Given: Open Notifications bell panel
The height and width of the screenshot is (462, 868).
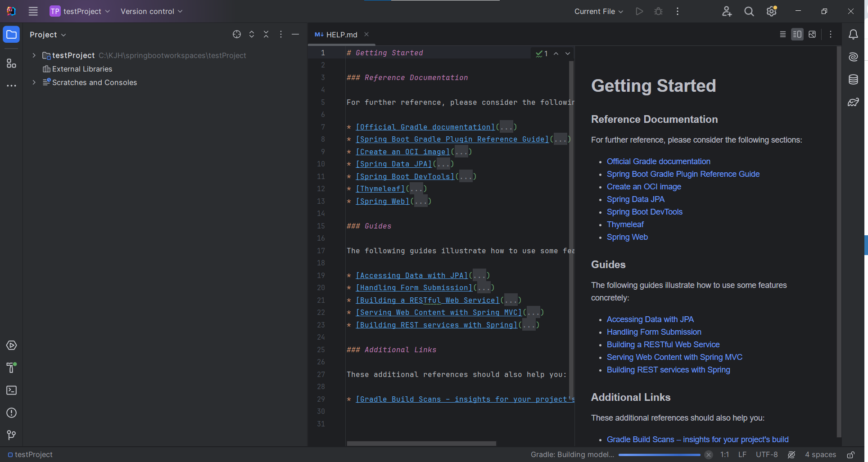Looking at the screenshot, I should click(x=853, y=35).
